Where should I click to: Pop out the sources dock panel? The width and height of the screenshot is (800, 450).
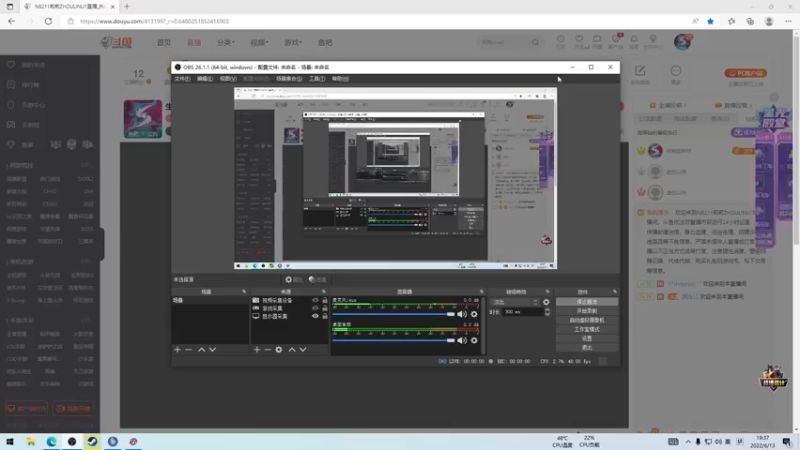coord(323,292)
